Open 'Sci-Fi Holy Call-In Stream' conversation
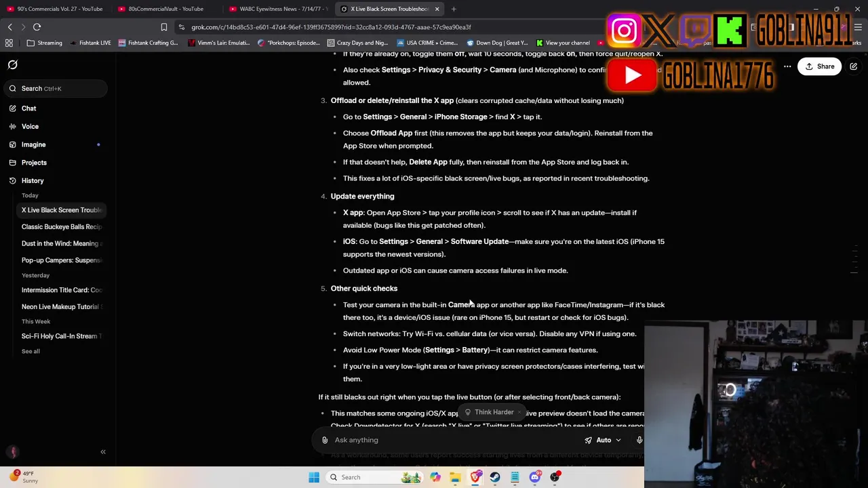The height and width of the screenshot is (488, 868). pyautogui.click(x=61, y=336)
